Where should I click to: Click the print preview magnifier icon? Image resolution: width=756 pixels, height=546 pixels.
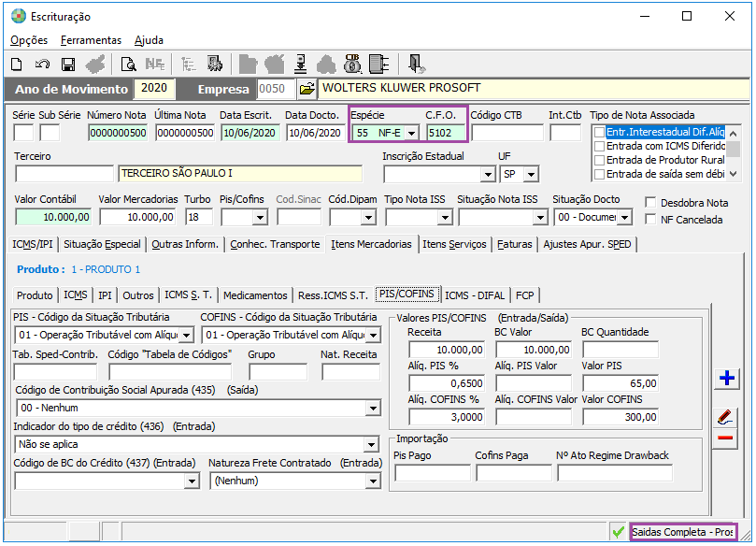128,65
